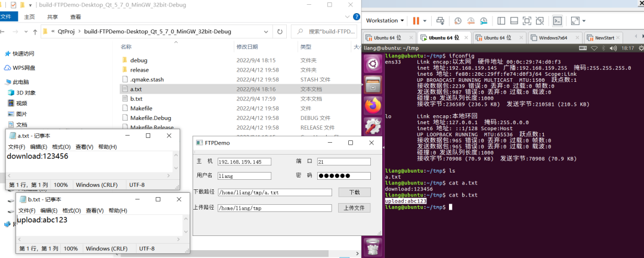
Task: Click the 密码 password field
Action: click(x=344, y=176)
